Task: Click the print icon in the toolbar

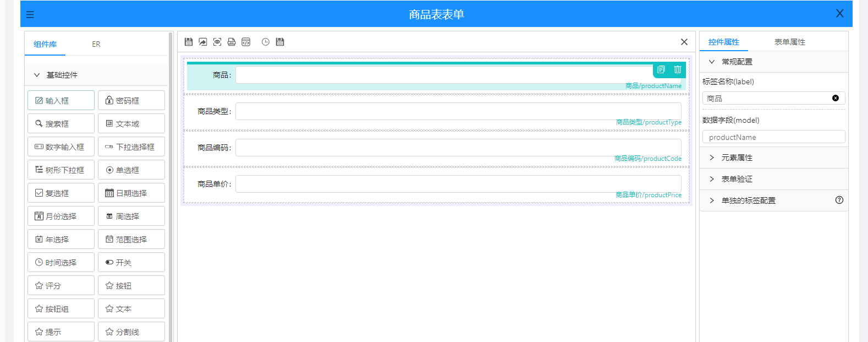Action: click(232, 42)
